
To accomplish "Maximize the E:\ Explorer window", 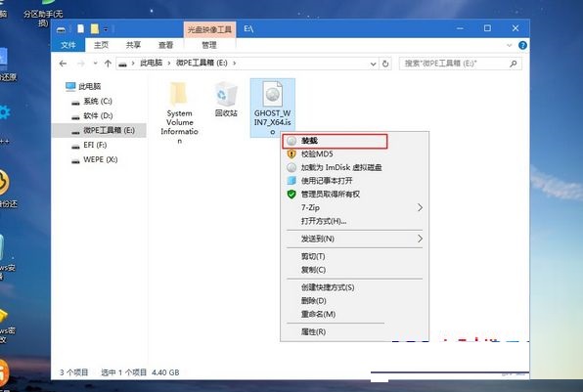I will [487, 28].
